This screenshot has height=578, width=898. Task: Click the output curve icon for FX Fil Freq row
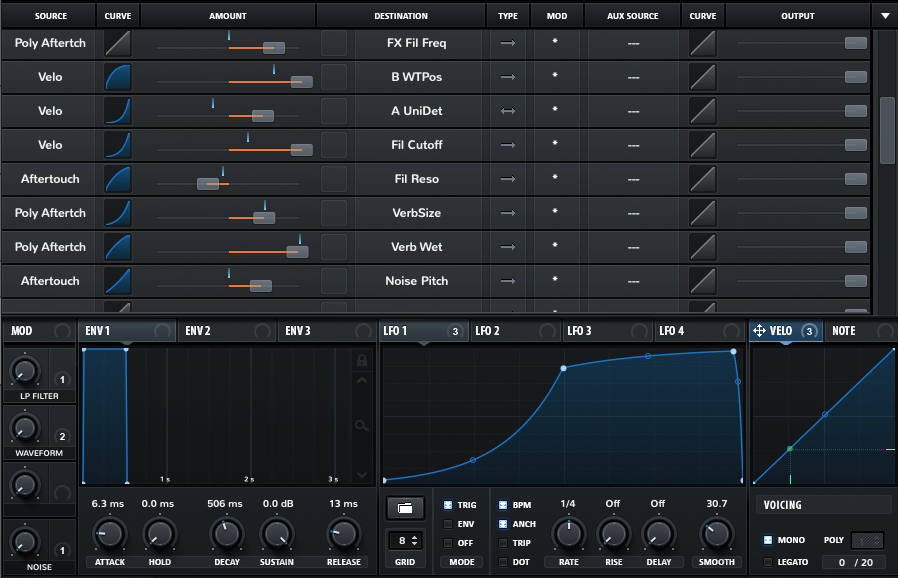pyautogui.click(x=703, y=44)
